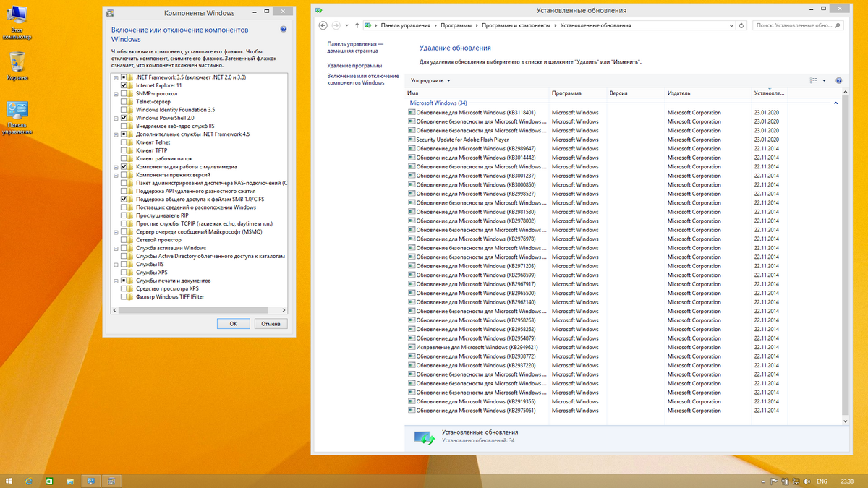Expand the .NET Framework 3.5 tree node
The height and width of the screenshot is (488, 868).
(x=116, y=77)
